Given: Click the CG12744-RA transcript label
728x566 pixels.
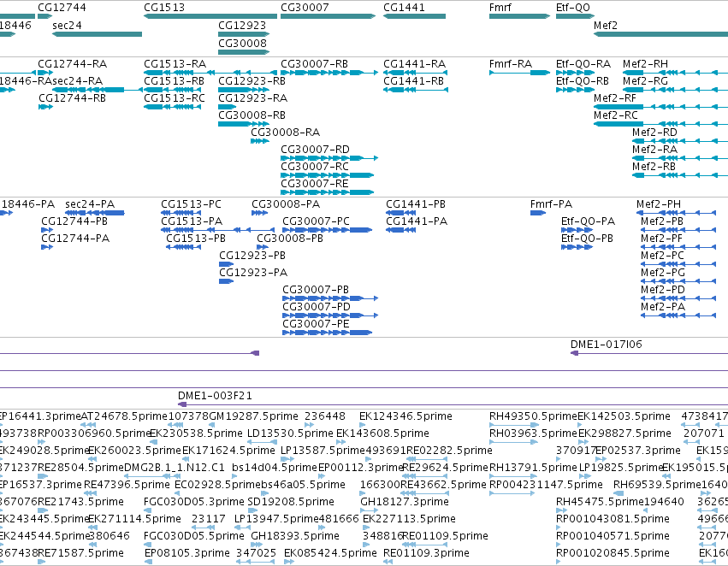Looking at the screenshot, I should pyautogui.click(x=73, y=63).
